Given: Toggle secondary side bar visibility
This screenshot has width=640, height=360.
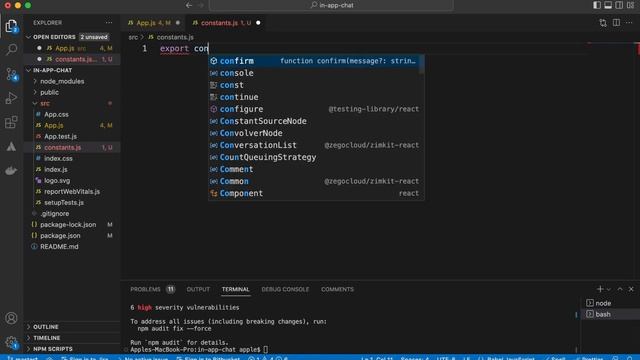Looking at the screenshot, I should pyautogui.click(x=619, y=5).
